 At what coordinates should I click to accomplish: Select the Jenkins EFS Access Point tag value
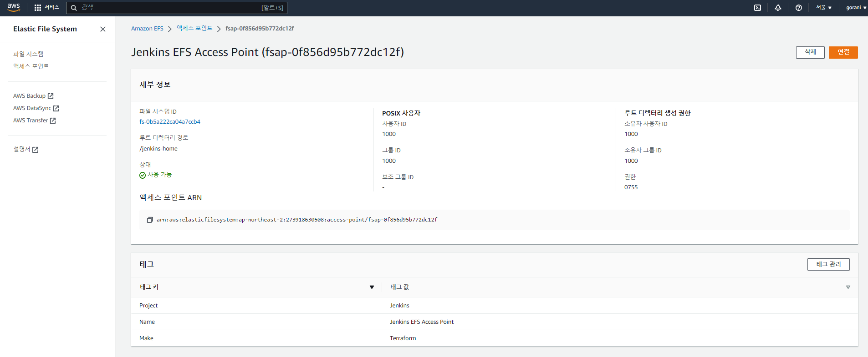(422, 322)
